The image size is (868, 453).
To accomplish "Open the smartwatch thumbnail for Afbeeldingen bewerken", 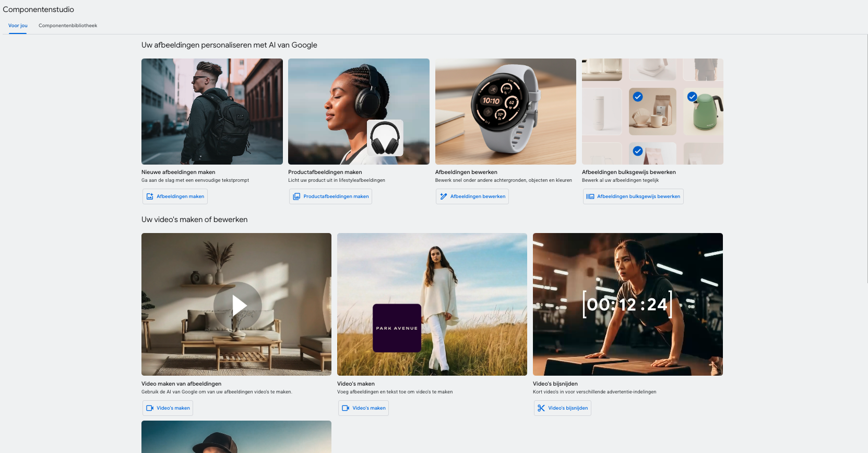I will [505, 111].
